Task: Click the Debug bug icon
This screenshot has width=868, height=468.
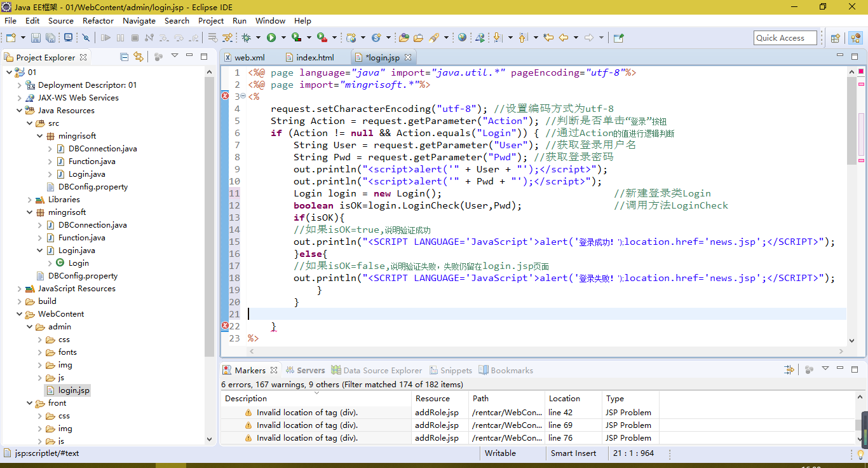Action: point(246,38)
